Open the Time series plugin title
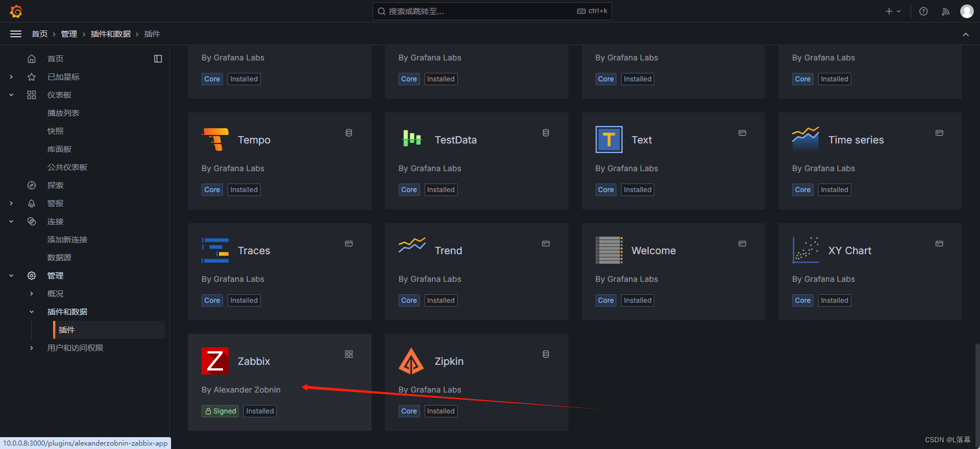This screenshot has width=980, height=449. (x=856, y=140)
